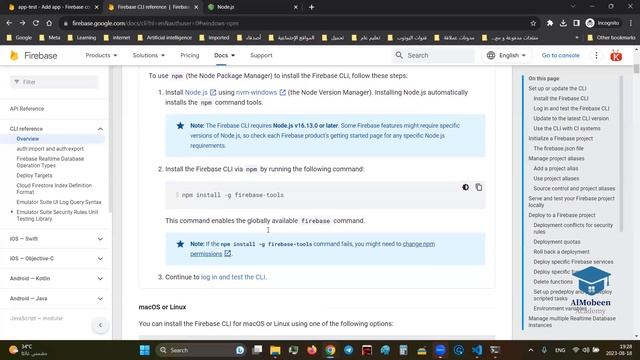Open the Support menu item
The width and height of the screenshot is (640, 360).
click(261, 55)
